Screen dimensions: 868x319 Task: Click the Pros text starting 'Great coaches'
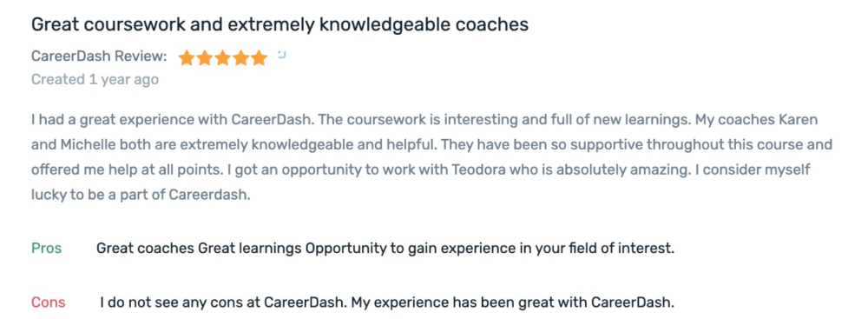pos(385,249)
